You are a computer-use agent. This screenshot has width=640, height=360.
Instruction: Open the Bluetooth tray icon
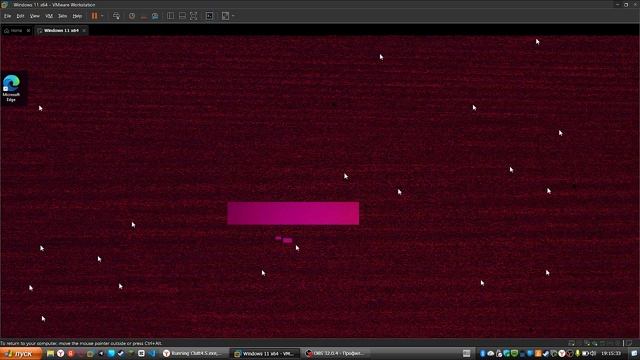482,353
